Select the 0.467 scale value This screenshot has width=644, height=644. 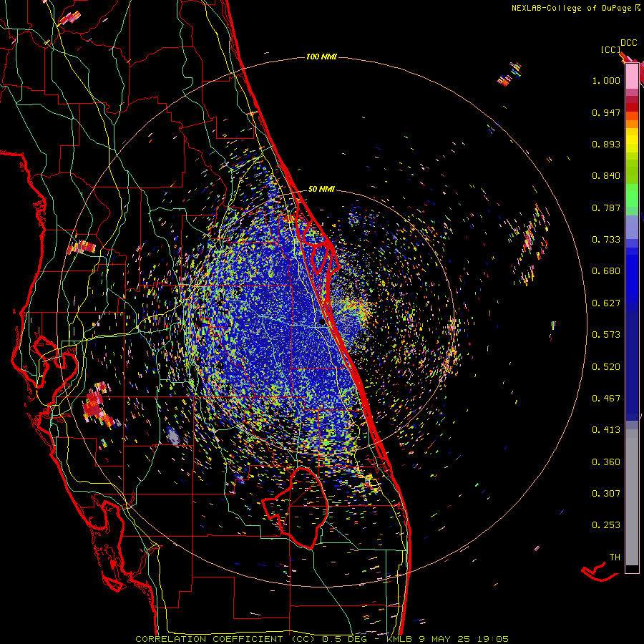(x=606, y=399)
